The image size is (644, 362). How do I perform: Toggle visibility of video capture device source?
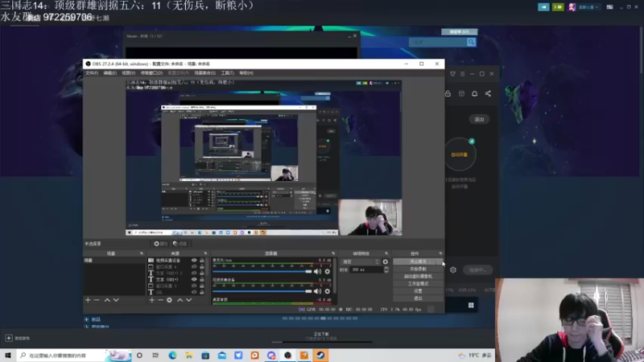(x=194, y=260)
